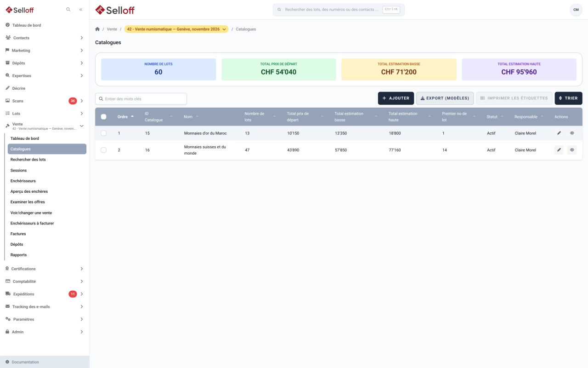Image resolution: width=588 pixels, height=368 pixels.
Task: Sort table by Nom column header
Action: point(191,117)
